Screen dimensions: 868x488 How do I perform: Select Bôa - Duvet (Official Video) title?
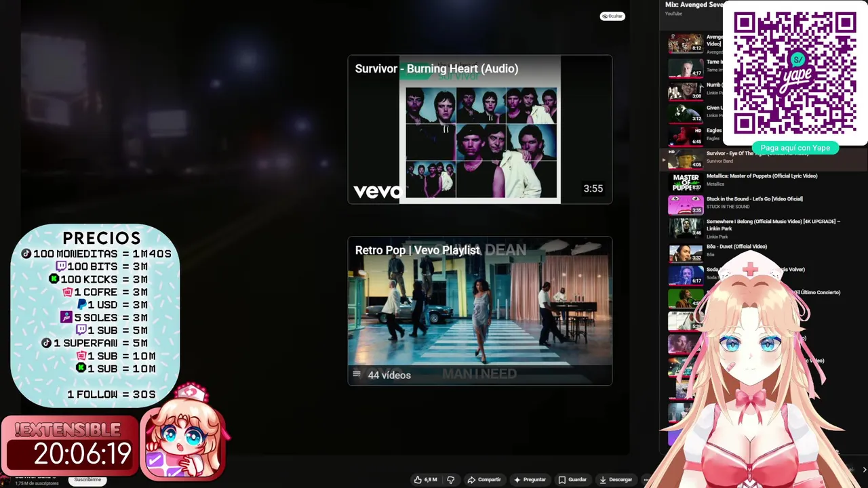(736, 247)
